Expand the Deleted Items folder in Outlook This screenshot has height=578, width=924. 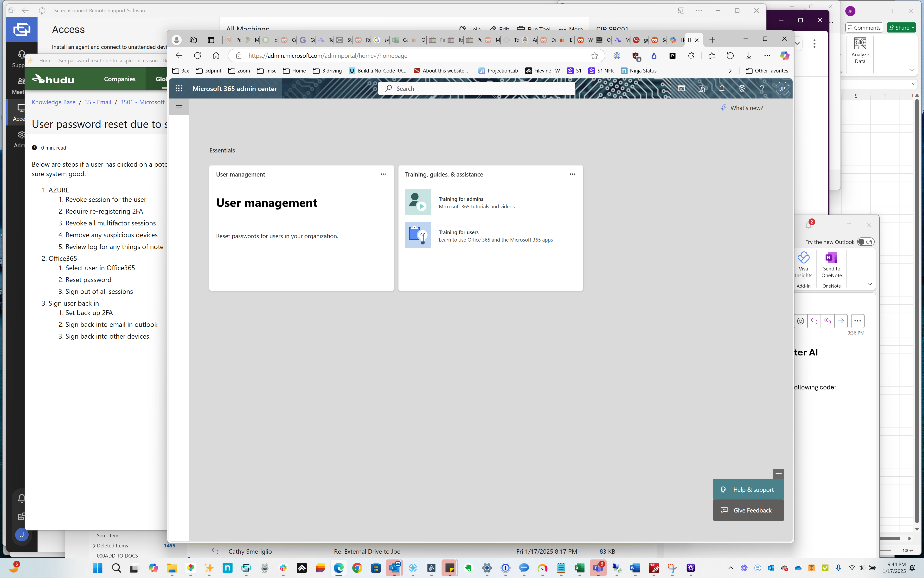94,545
